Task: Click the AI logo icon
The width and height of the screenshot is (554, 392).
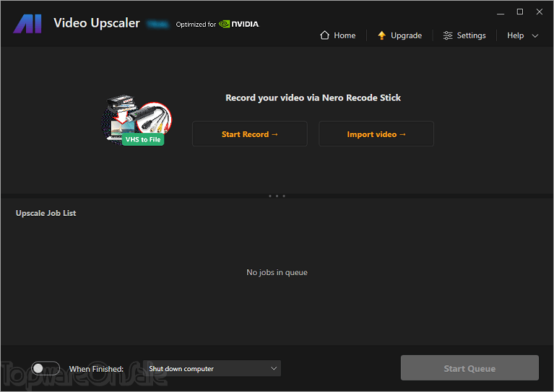Action: [x=27, y=24]
